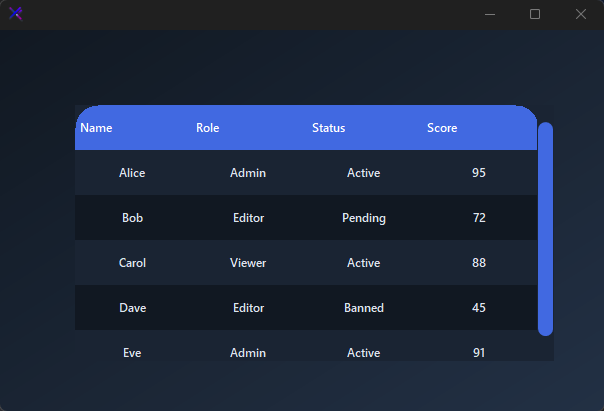The image size is (604, 411).
Task: Select Active status in Eve's row
Action: pos(364,346)
